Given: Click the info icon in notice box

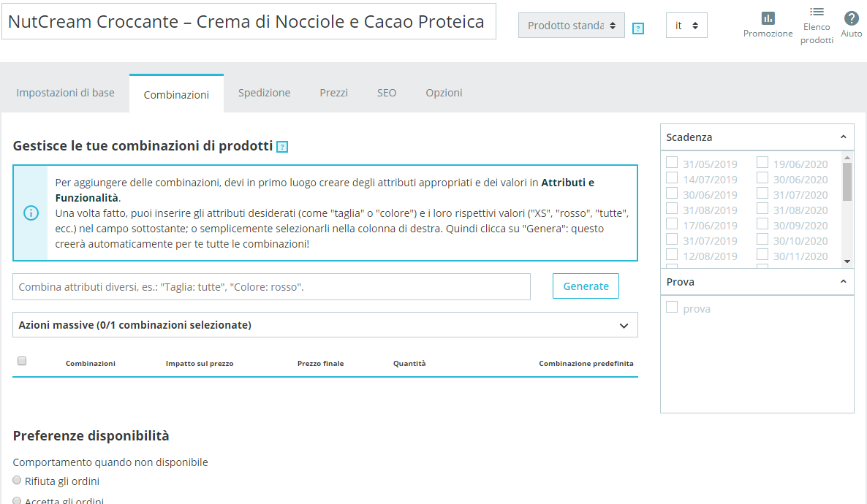Looking at the screenshot, I should tap(31, 213).
